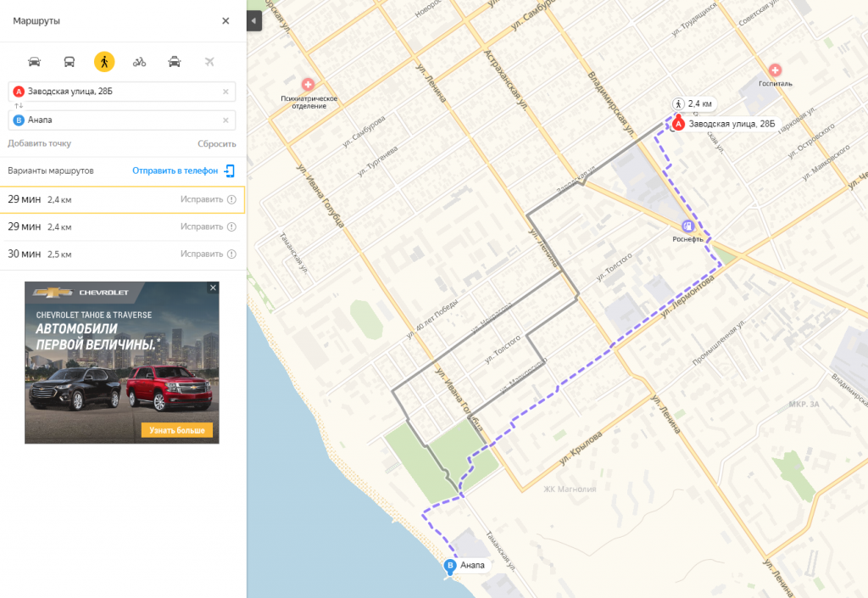Viewport: 868px width, 598px height.
Task: Select the second 29 мин 2,4 км route
Action: click(122, 226)
